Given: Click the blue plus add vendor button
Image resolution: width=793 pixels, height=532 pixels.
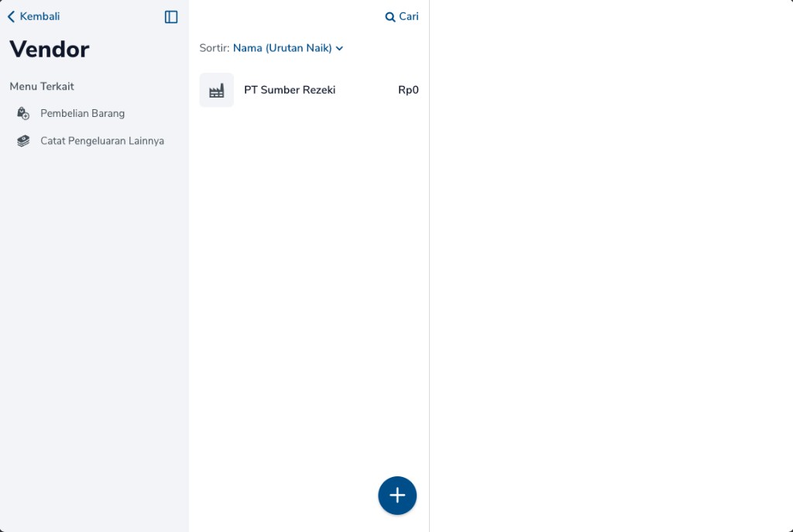Looking at the screenshot, I should (397, 496).
